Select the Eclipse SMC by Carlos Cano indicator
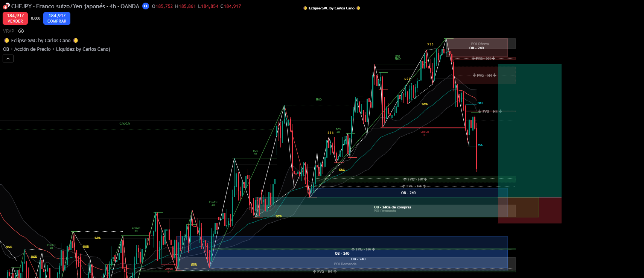Viewport: 644px width, 278px height. click(41, 41)
